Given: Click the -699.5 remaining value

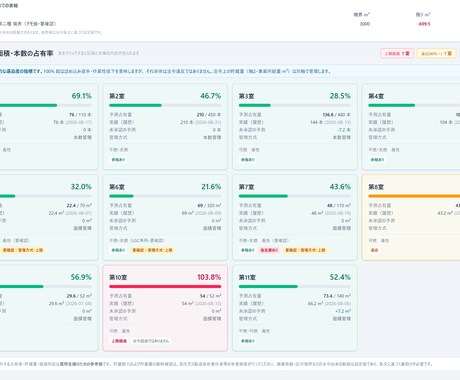Looking at the screenshot, I should (424, 24).
